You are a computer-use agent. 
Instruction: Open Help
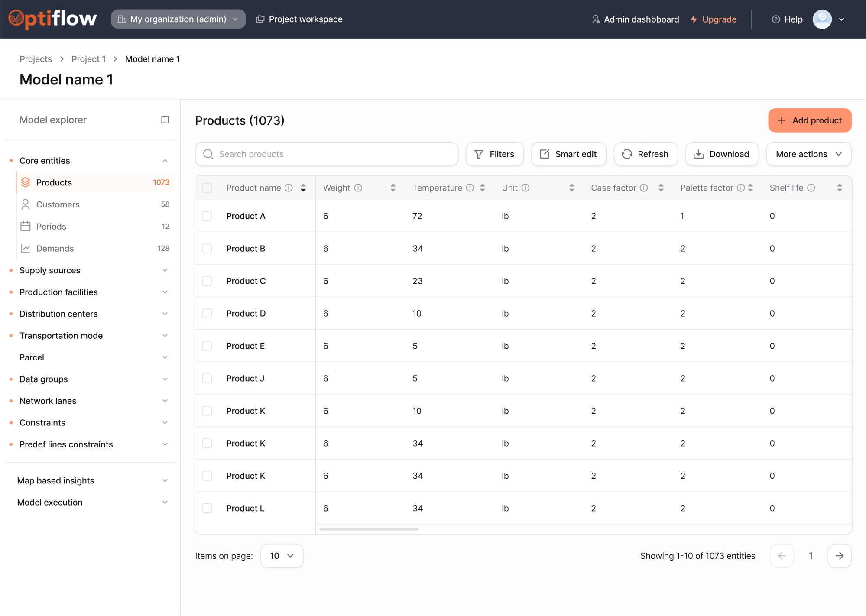[x=786, y=19]
